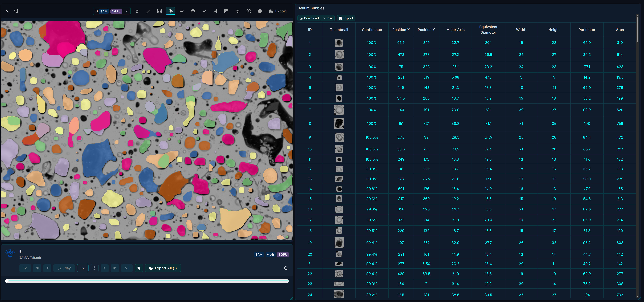Click area value 759 in row 8
Screen dimensions: 644x302
pos(620,124)
